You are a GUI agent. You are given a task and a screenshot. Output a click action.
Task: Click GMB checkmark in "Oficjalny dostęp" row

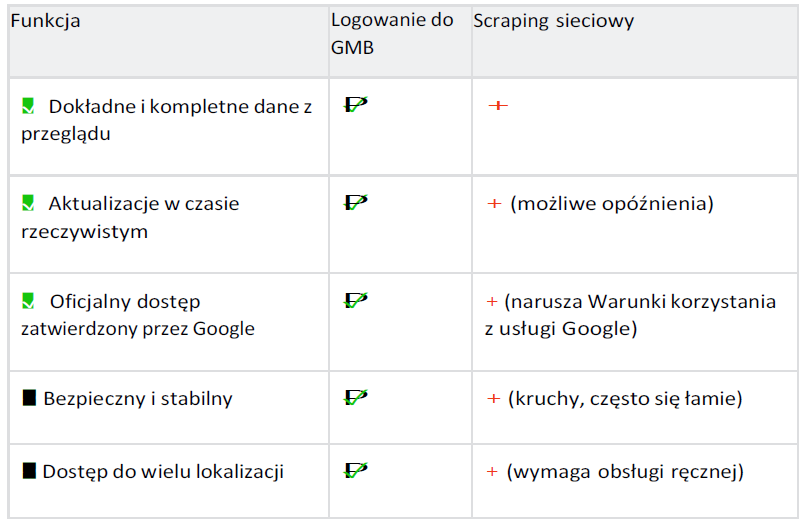pyautogui.click(x=355, y=299)
